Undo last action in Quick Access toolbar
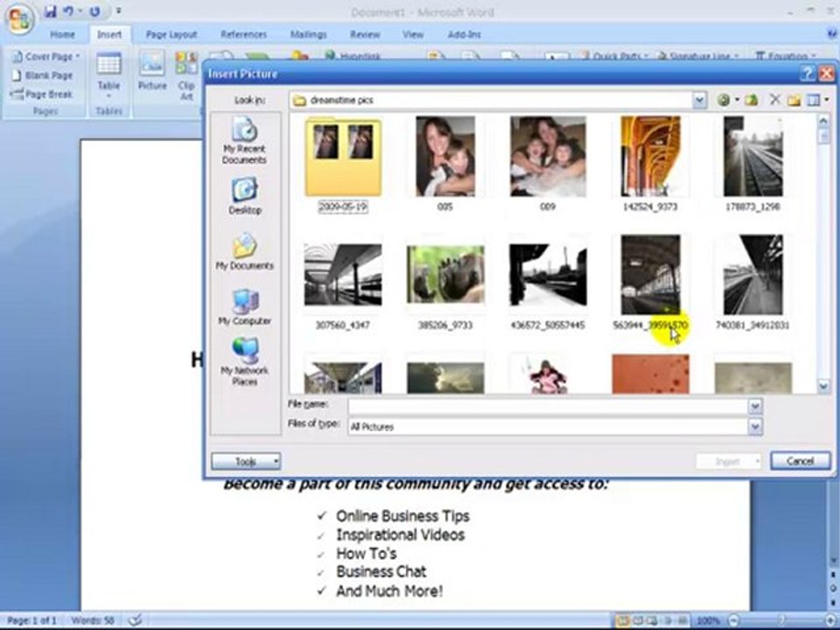Image resolution: width=840 pixels, height=630 pixels. coord(68,11)
